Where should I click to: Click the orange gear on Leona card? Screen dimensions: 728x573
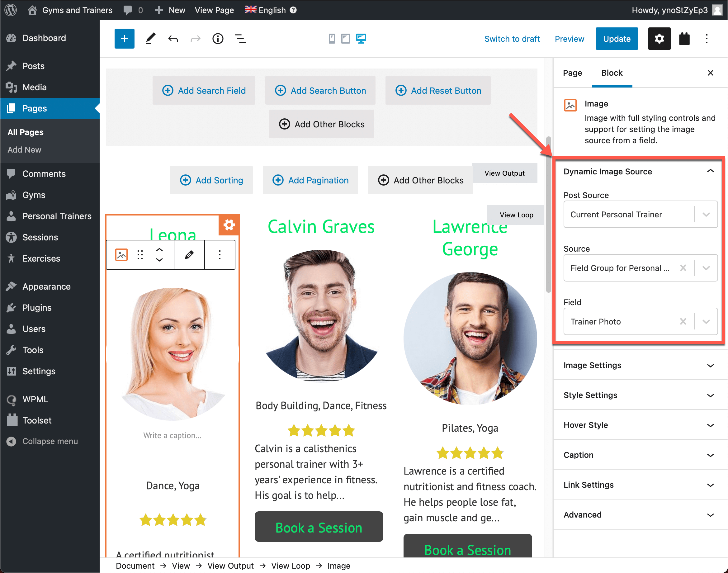coord(229,225)
